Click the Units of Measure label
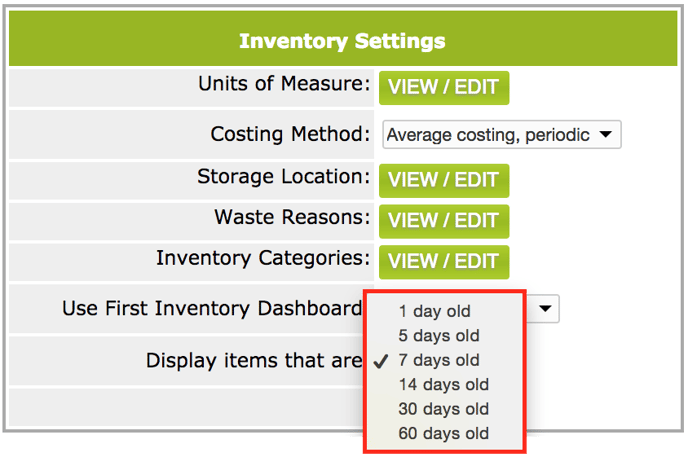 [284, 84]
